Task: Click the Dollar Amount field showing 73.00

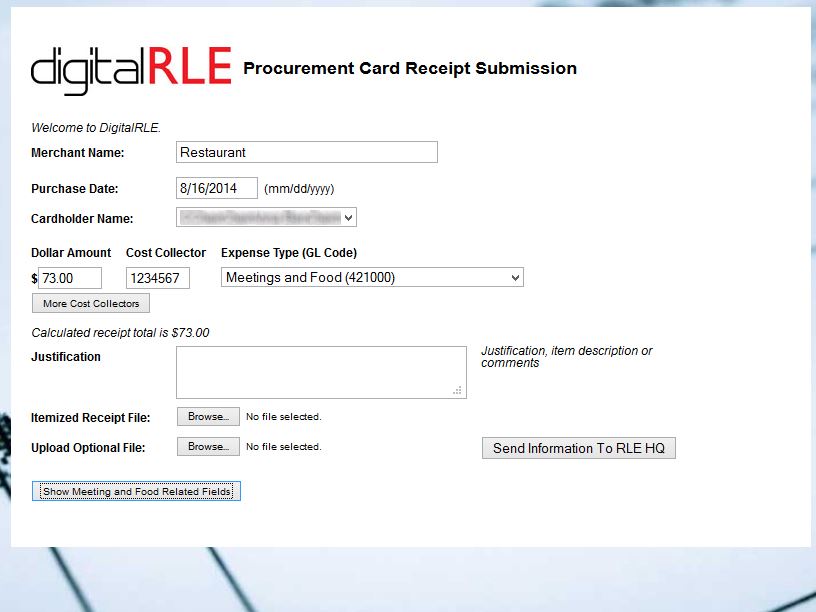Action: click(70, 278)
